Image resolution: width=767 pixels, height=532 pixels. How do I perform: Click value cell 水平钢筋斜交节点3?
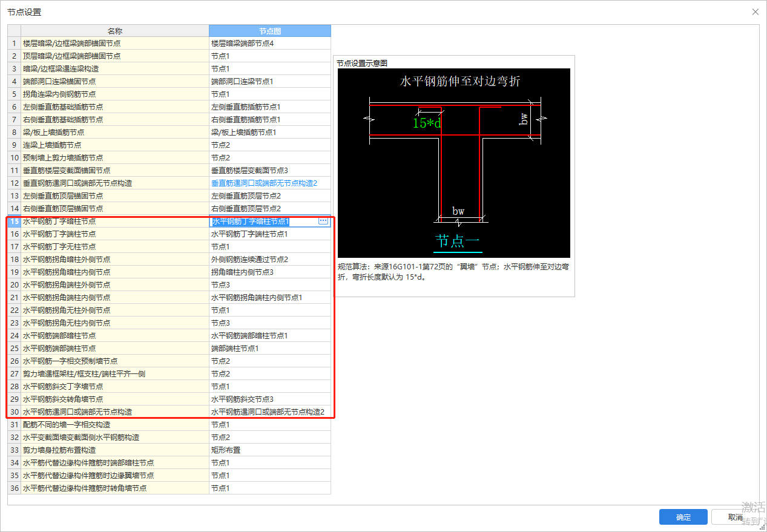270,399
